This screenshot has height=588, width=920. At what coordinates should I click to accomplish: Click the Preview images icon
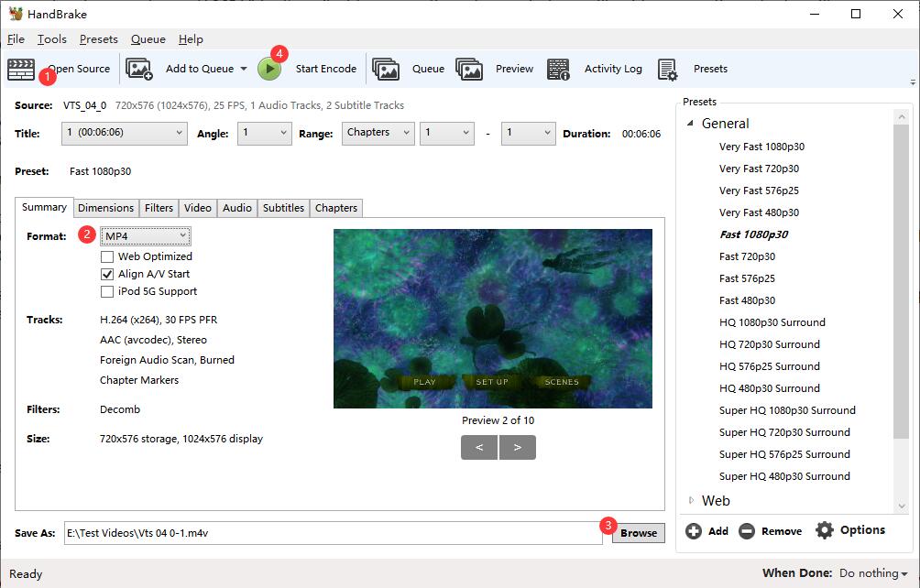(469, 70)
